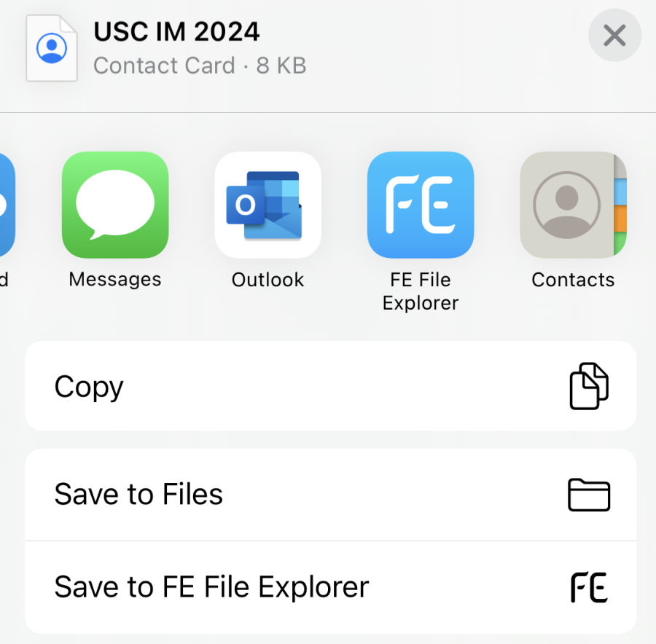Click the FE File Explorer label text
The width and height of the screenshot is (656, 644).
click(x=421, y=291)
